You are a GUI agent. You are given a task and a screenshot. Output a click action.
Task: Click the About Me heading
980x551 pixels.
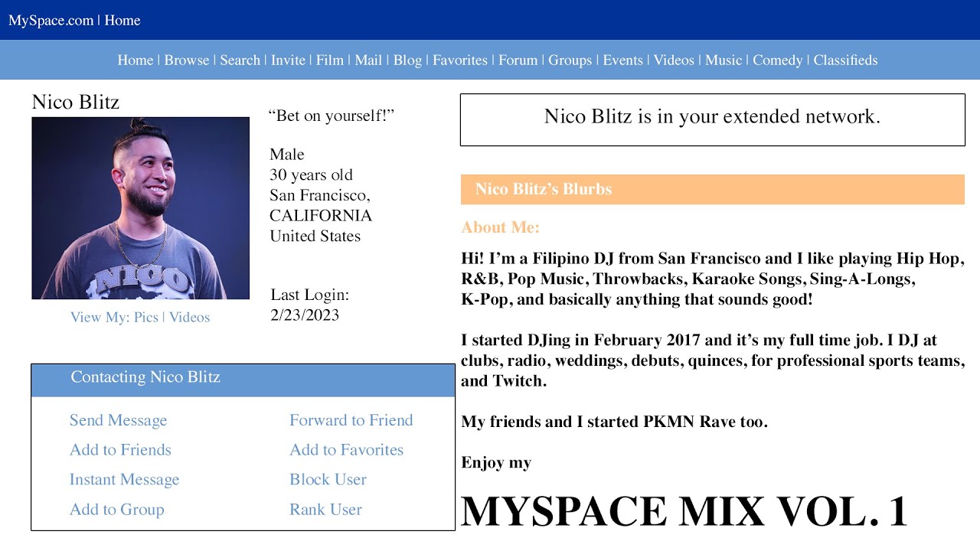(501, 227)
